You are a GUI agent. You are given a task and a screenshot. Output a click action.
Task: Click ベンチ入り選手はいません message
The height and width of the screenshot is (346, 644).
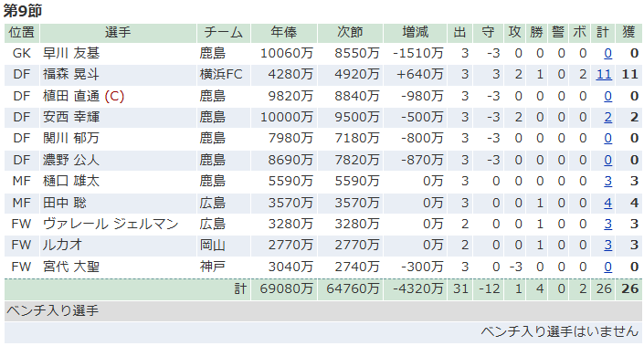click(x=560, y=331)
